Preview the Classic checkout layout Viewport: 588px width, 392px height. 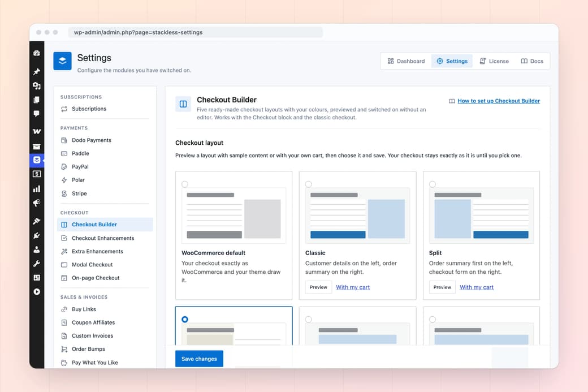click(318, 287)
